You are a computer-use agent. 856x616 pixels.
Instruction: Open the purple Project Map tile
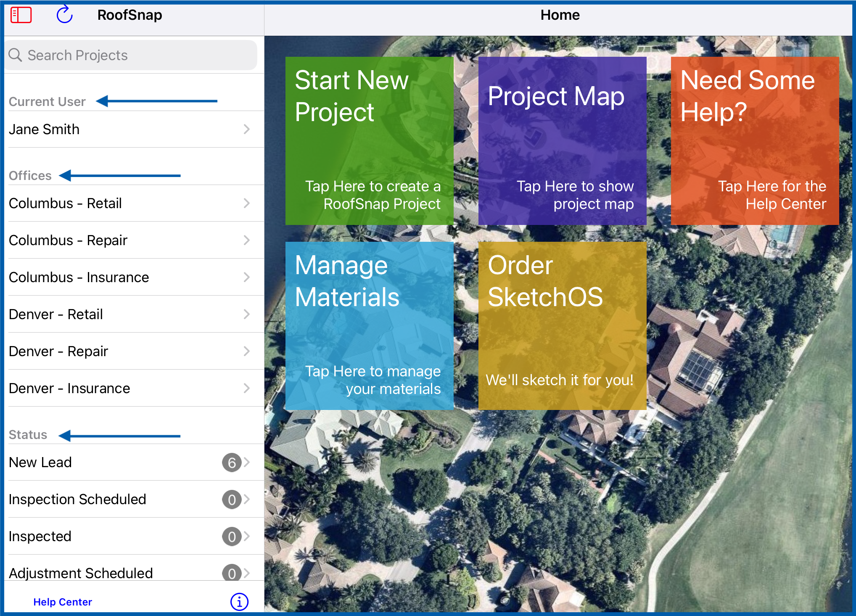pos(562,141)
